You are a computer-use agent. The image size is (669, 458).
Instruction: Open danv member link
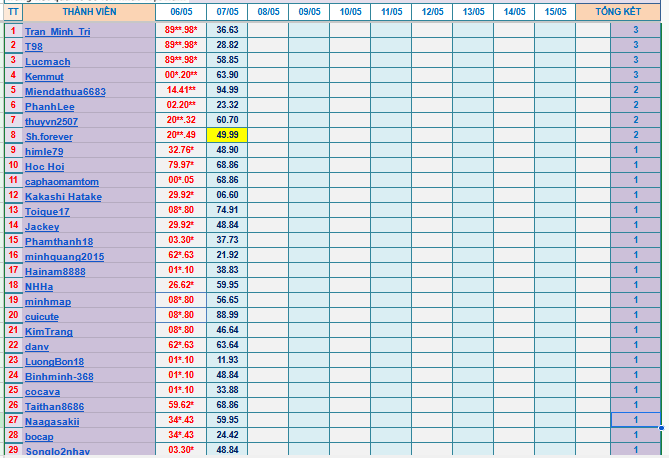point(37,347)
